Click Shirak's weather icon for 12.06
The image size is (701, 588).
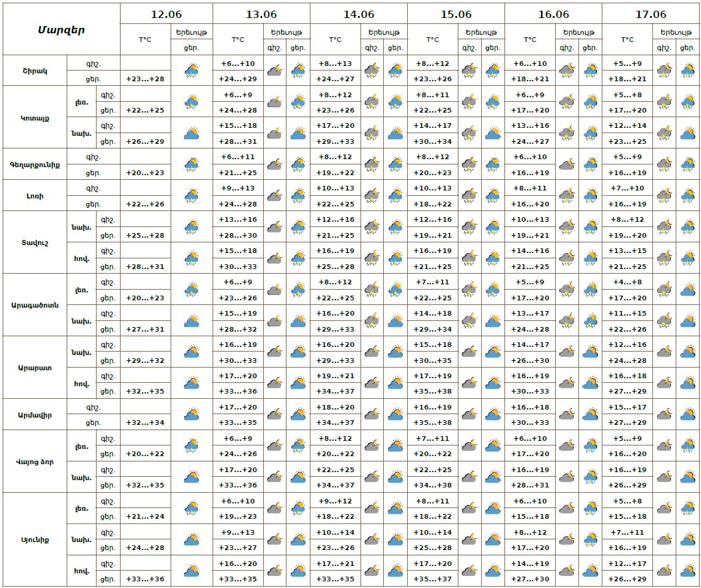(x=192, y=71)
